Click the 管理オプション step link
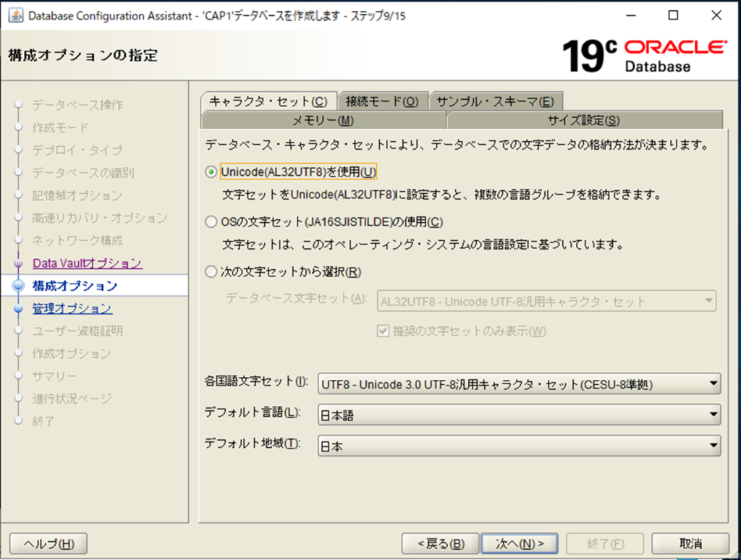This screenshot has height=560, width=741. click(72, 309)
